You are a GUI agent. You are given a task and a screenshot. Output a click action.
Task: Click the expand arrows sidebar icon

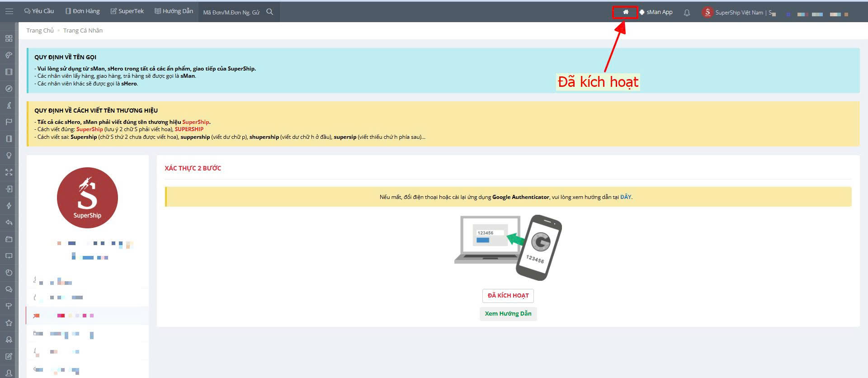tap(9, 172)
